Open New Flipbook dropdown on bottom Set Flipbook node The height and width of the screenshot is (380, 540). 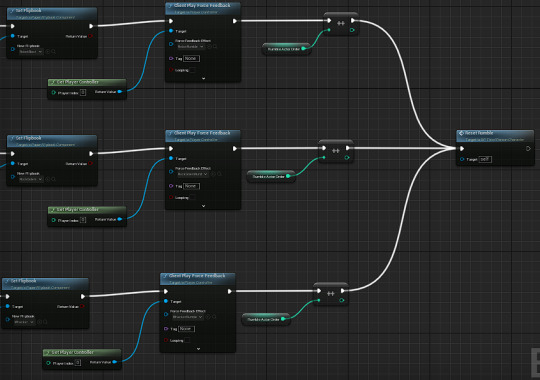[24, 322]
